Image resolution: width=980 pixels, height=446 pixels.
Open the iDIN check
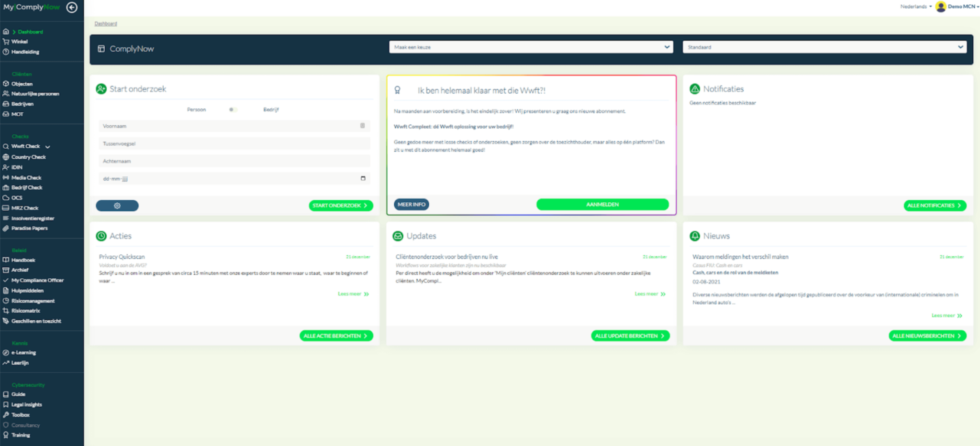tap(16, 167)
